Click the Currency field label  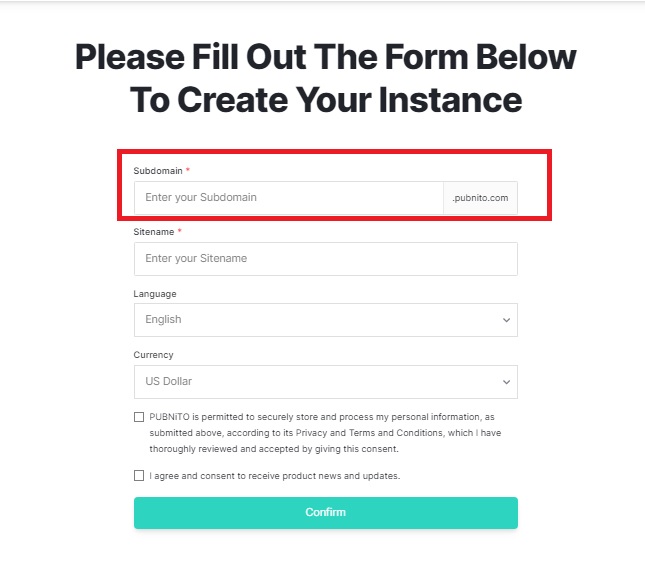tap(153, 355)
